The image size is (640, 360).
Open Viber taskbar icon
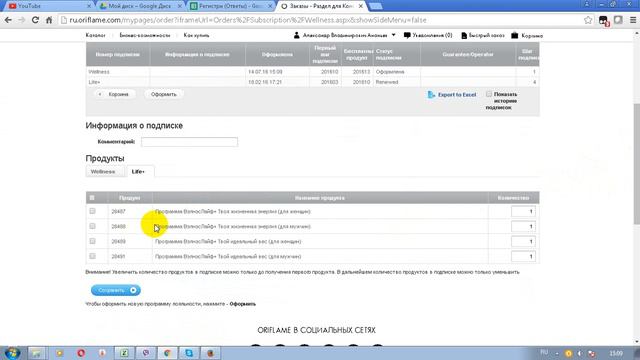pyautogui.click(x=145, y=353)
